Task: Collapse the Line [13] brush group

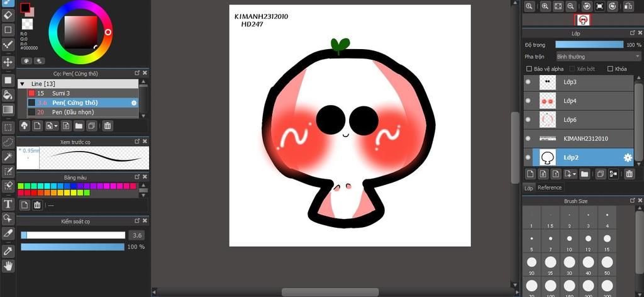Action: point(22,84)
